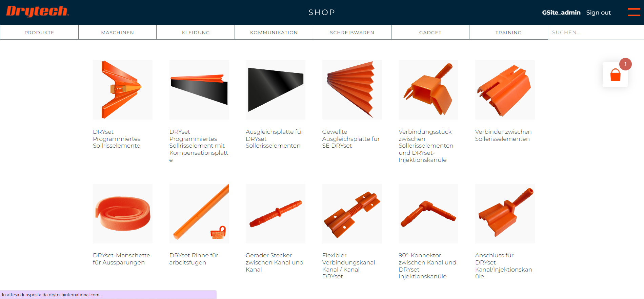Open the GSite_admin account link
This screenshot has width=644, height=299.
[561, 13]
